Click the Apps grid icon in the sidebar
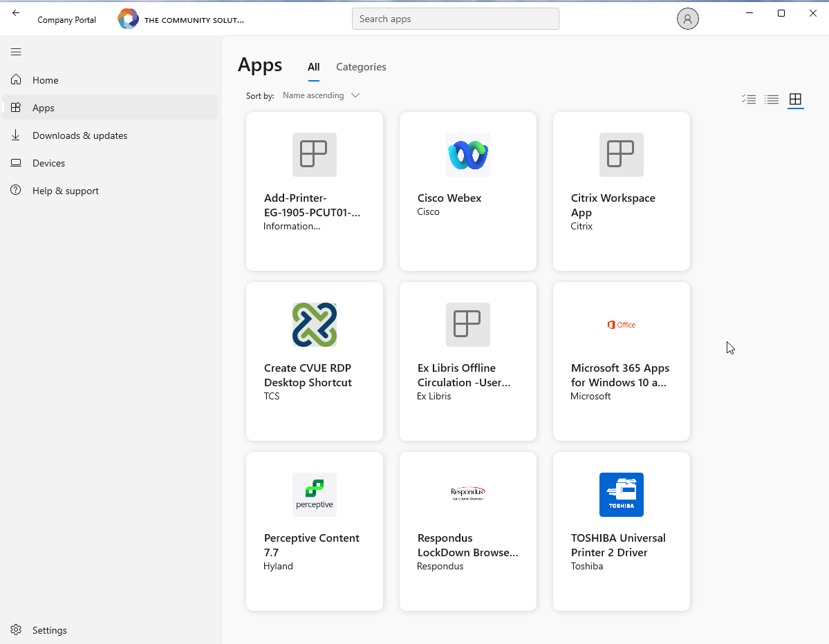The image size is (829, 644). tap(16, 107)
